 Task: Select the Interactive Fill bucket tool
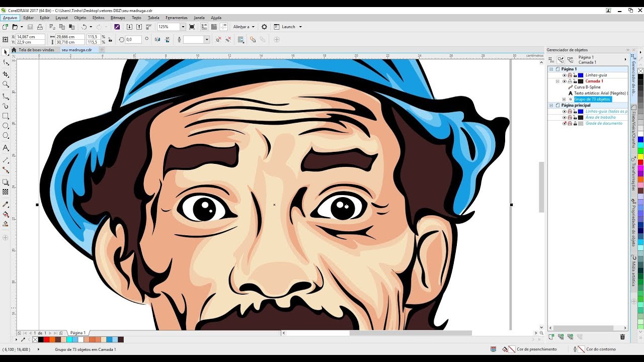[6, 214]
